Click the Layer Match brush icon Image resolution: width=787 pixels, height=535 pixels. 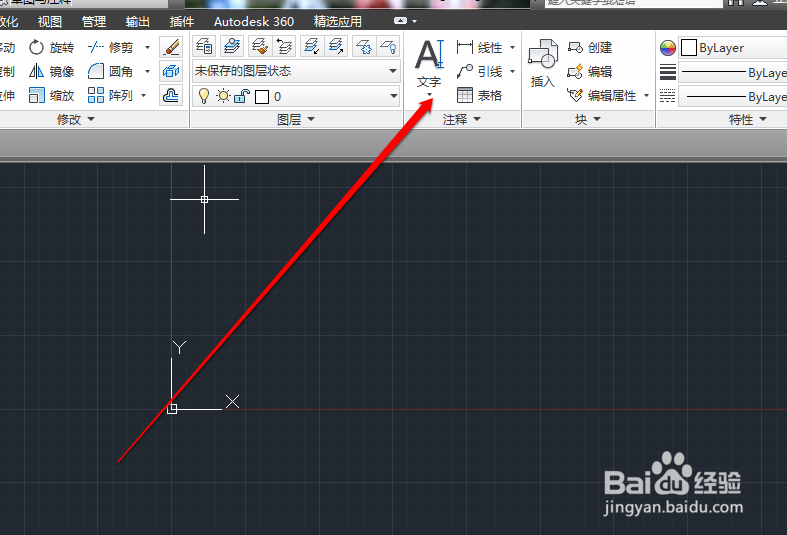(x=259, y=47)
